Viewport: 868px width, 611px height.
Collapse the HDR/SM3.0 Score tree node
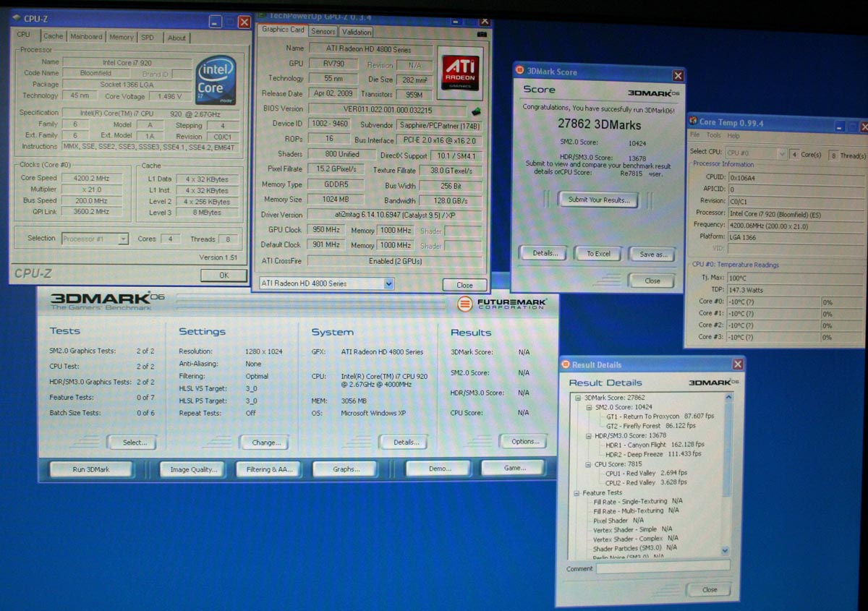(x=590, y=436)
